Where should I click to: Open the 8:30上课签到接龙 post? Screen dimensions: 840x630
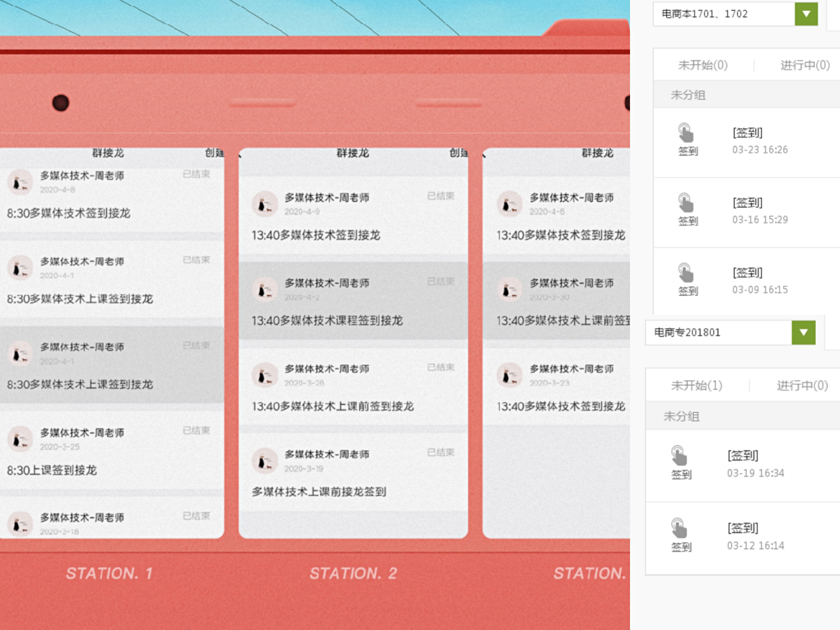click(x=52, y=470)
